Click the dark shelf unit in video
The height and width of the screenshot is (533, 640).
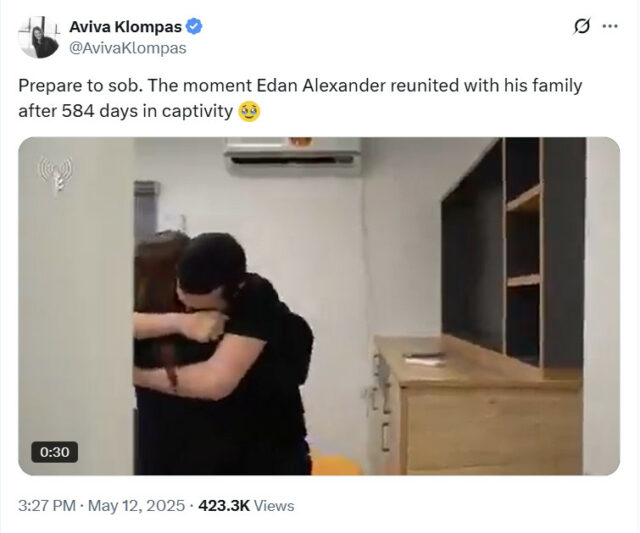click(514, 253)
